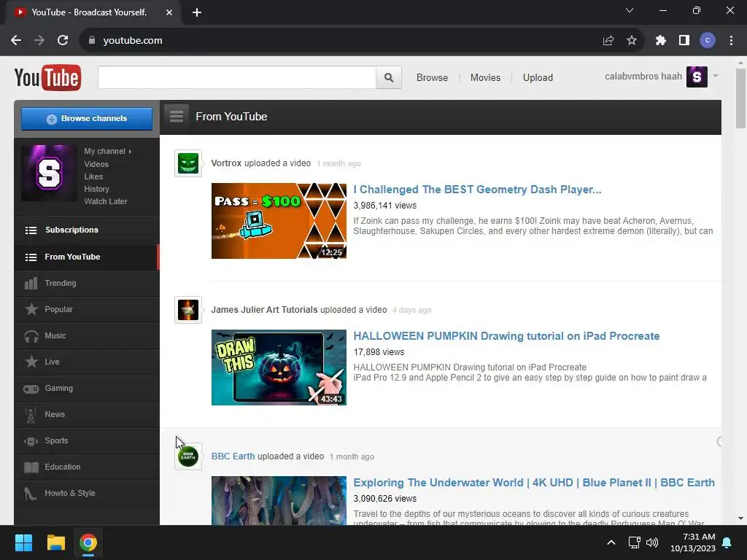Open Upload in top navigation
Viewport: 747px width, 560px height.
pos(538,77)
